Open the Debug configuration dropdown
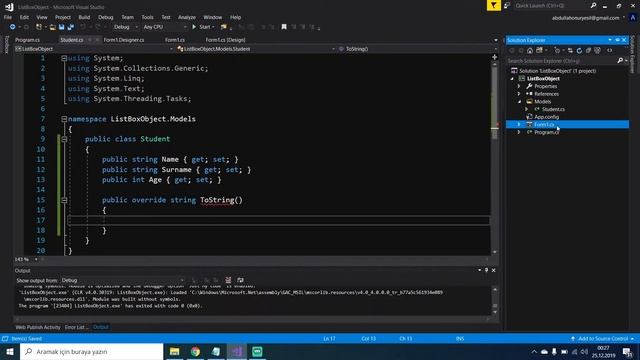Viewport: 640px width, 360px height. [x=126, y=27]
